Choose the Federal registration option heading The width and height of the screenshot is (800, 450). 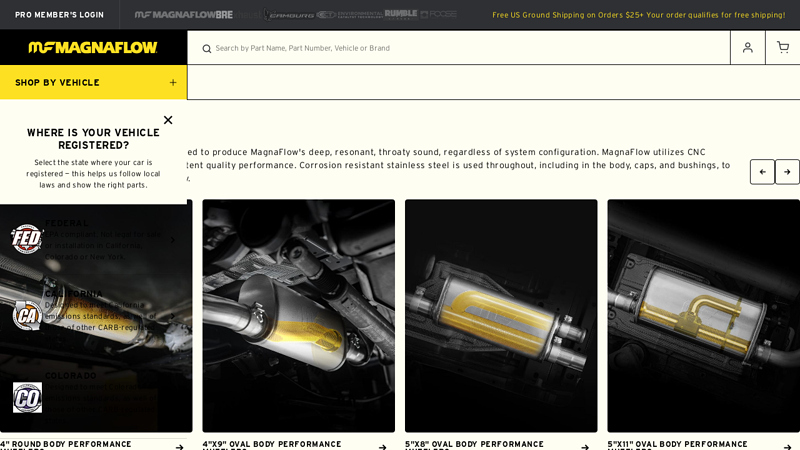[x=66, y=223]
